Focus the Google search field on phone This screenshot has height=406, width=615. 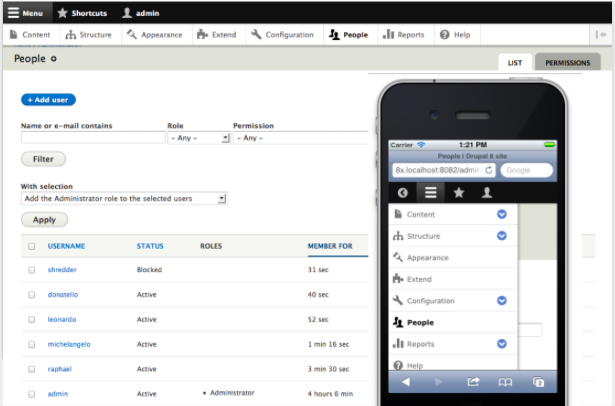point(527,170)
